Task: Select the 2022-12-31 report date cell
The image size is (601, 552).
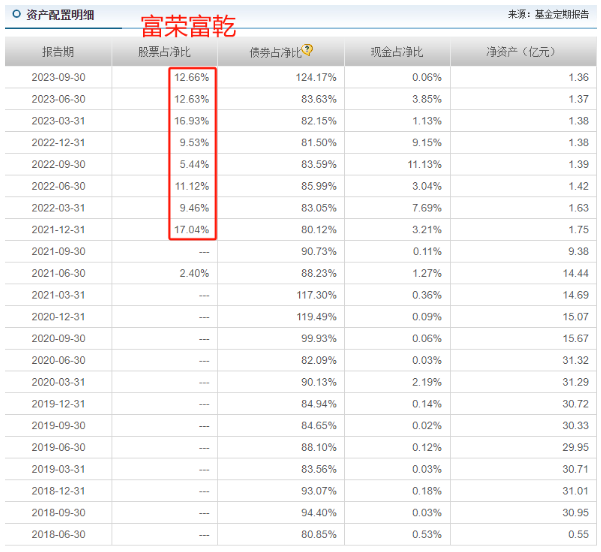Action: pos(58,143)
